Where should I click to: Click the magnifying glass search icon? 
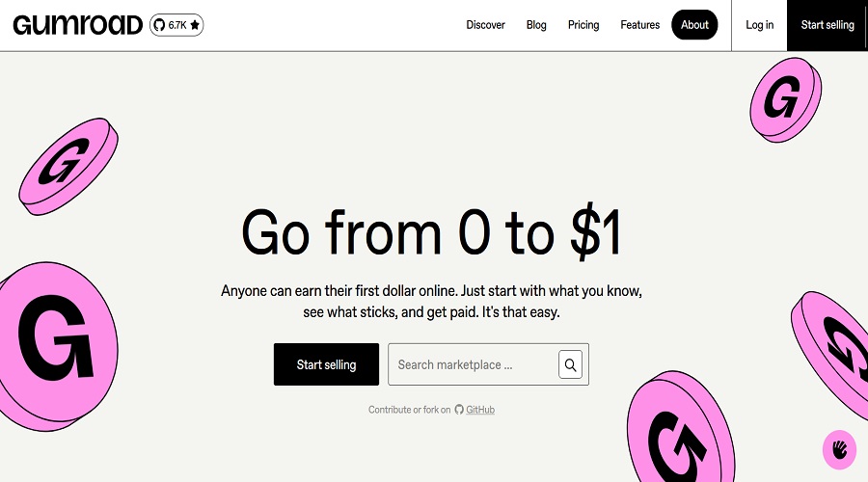[570, 364]
